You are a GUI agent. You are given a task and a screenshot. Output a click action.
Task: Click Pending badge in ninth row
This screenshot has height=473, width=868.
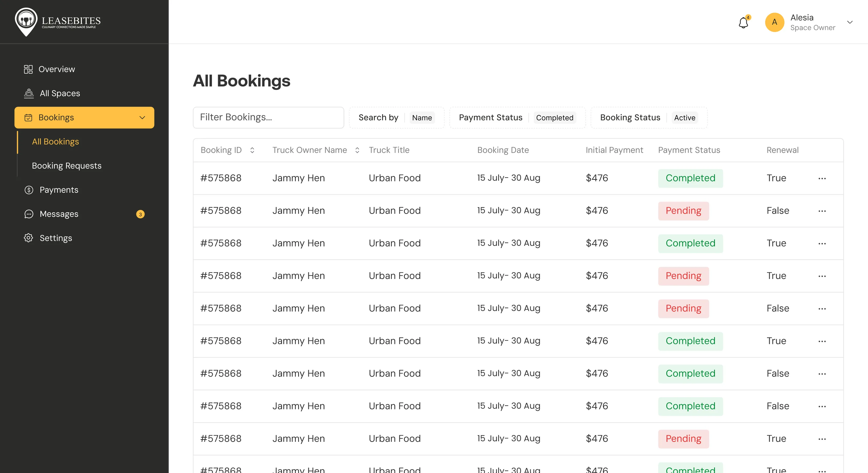click(x=683, y=439)
